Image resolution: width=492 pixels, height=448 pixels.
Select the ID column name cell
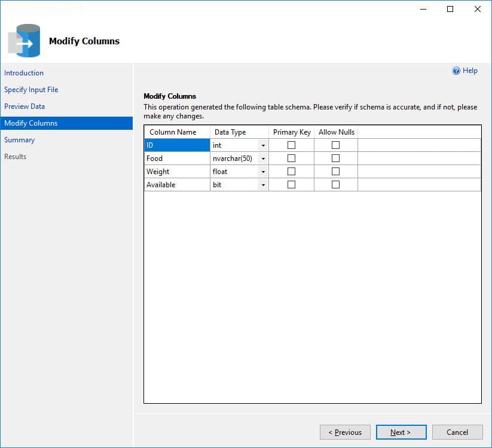pos(177,145)
